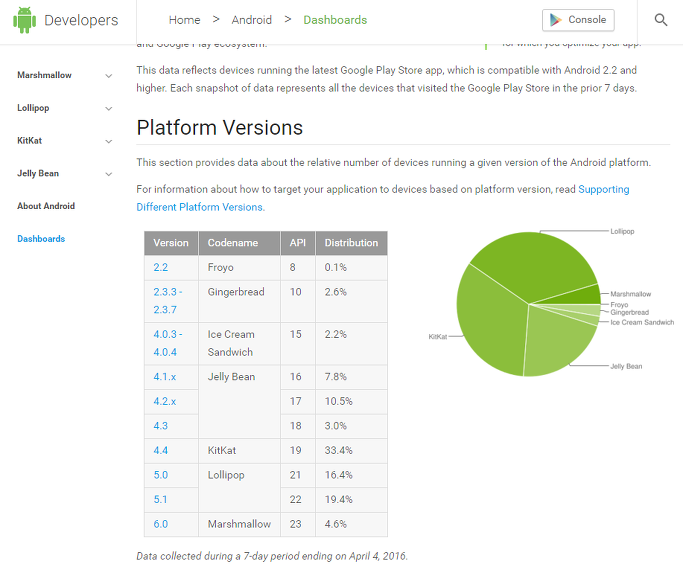
Task: Click the Google Play icon in Console button
Action: (555, 20)
